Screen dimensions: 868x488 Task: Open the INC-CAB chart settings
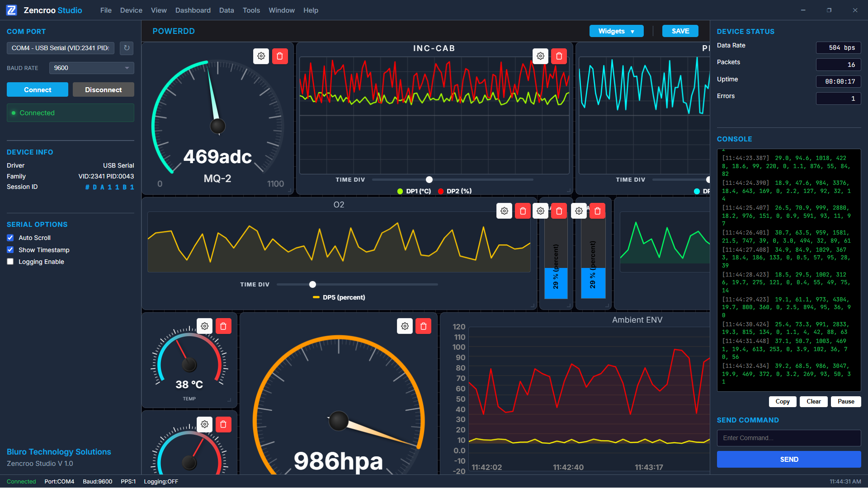[540, 56]
